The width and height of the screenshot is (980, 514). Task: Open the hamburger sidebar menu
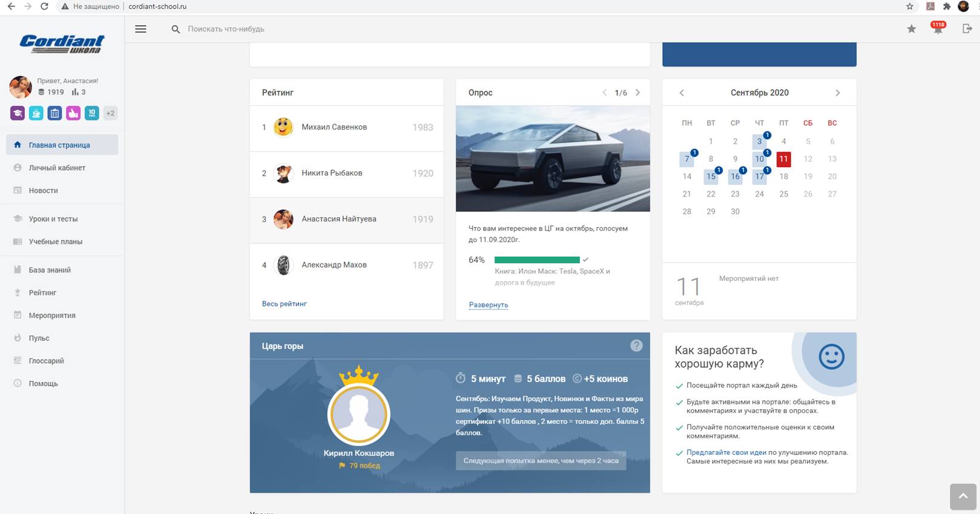pos(140,29)
